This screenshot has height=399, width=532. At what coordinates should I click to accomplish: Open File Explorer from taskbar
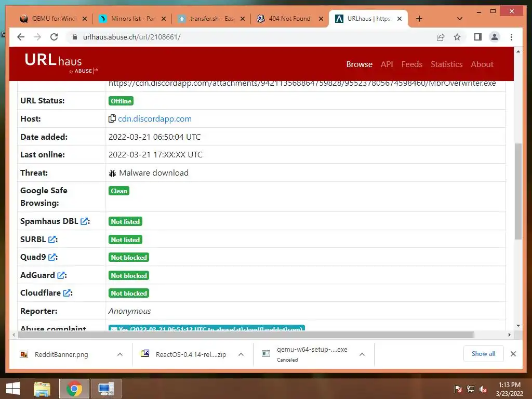pos(42,389)
